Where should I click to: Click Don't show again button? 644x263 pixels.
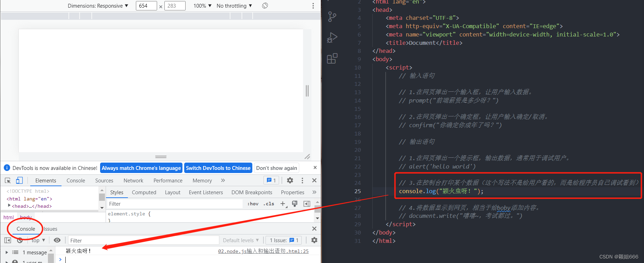click(x=277, y=168)
